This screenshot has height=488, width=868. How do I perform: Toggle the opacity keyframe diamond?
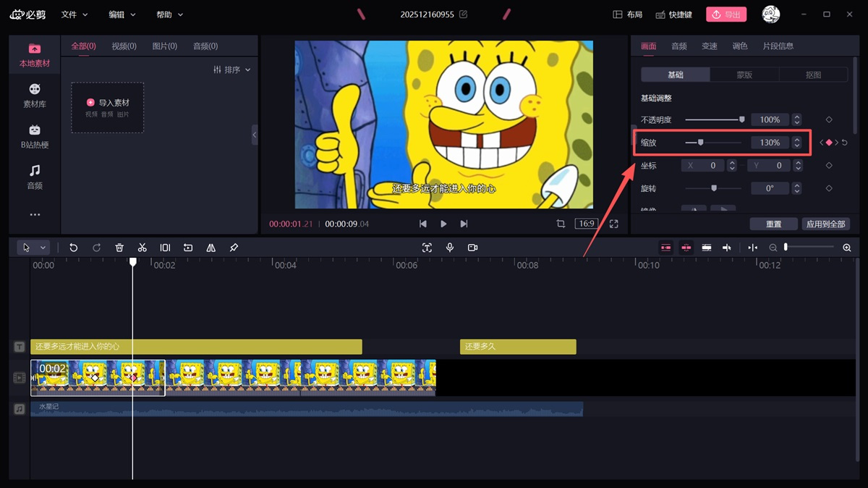coord(829,119)
